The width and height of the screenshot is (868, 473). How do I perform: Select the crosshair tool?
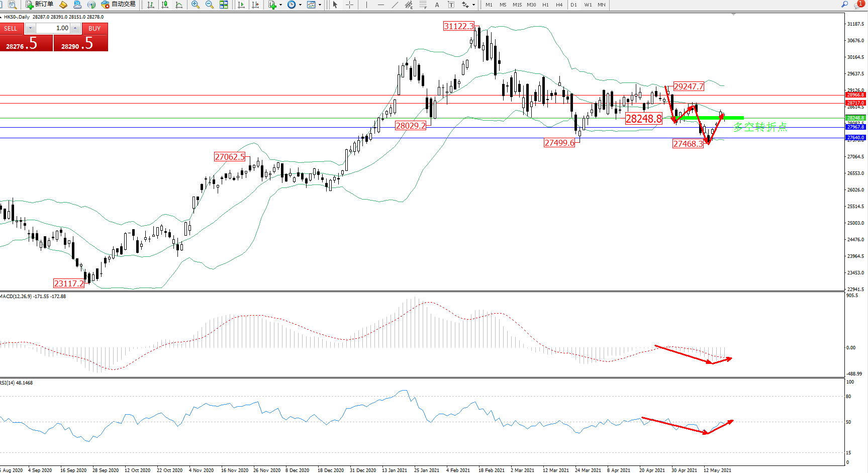coord(350,5)
